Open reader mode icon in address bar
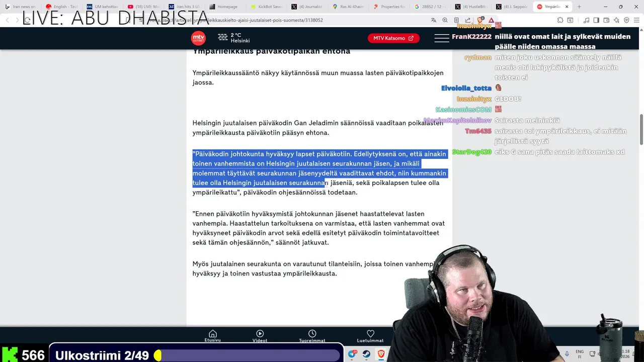Screen dimensions: 644x362 456,20
